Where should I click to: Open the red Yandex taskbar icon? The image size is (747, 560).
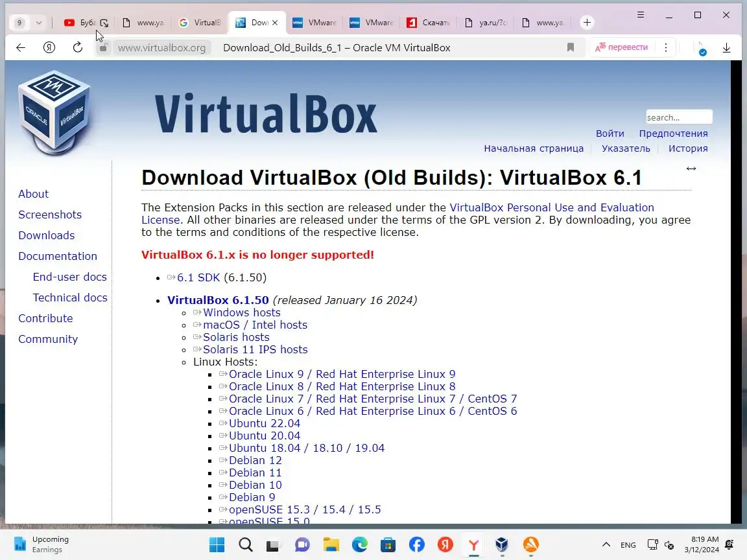click(445, 544)
